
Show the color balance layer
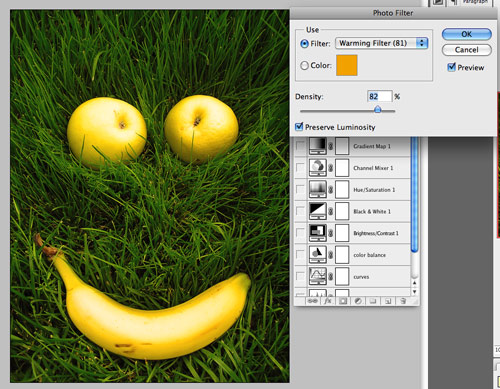click(x=300, y=254)
